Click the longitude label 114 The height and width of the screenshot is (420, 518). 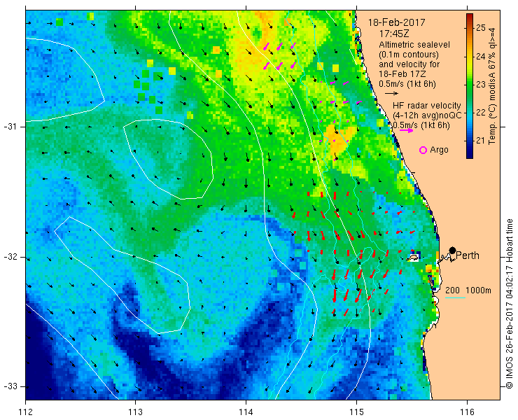point(246,412)
